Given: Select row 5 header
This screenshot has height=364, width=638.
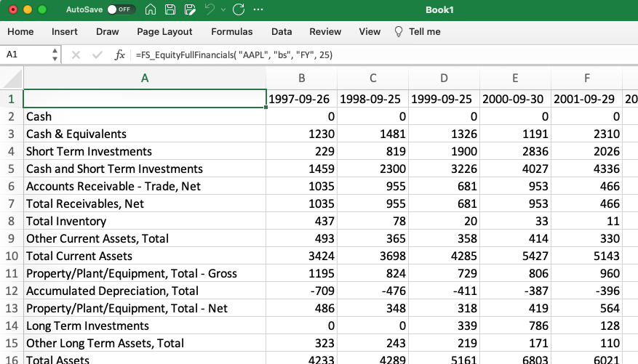Looking at the screenshot, I should coord(12,169).
